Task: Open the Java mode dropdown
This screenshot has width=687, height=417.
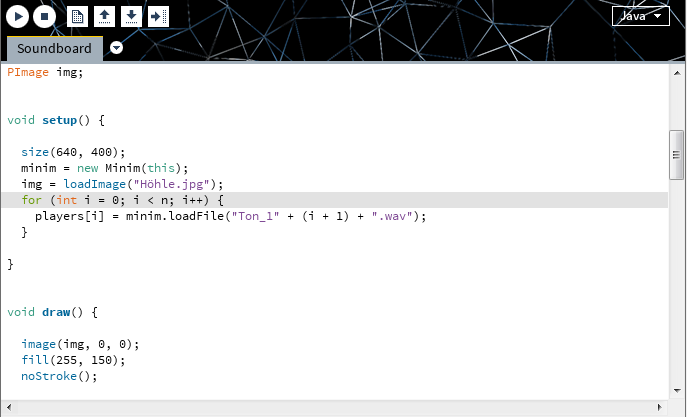Action: pyautogui.click(x=641, y=16)
